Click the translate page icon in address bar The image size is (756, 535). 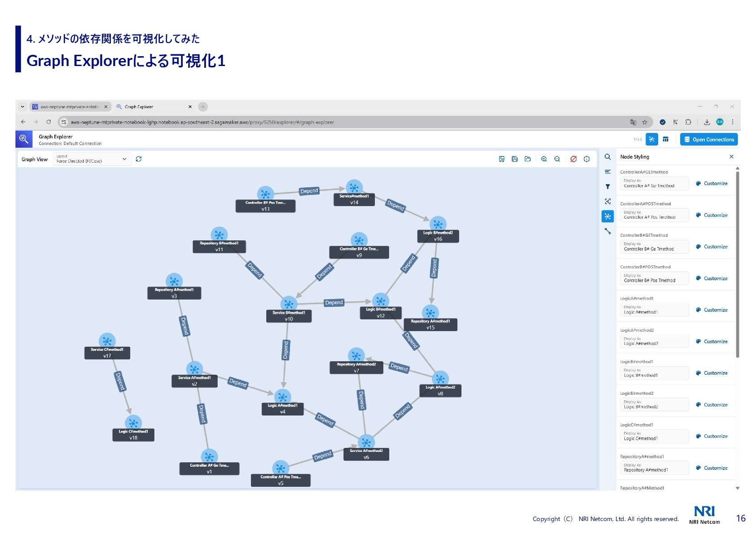[x=633, y=122]
